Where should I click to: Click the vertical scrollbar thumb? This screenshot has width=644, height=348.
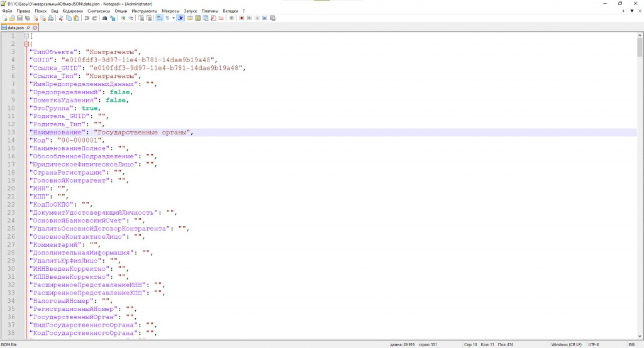coord(640,47)
